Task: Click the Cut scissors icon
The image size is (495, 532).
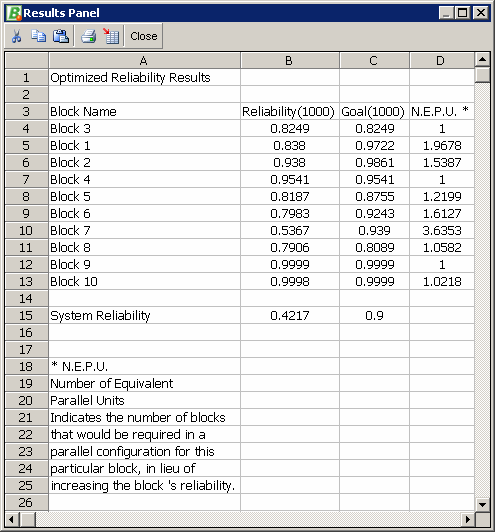Action: [x=16, y=36]
